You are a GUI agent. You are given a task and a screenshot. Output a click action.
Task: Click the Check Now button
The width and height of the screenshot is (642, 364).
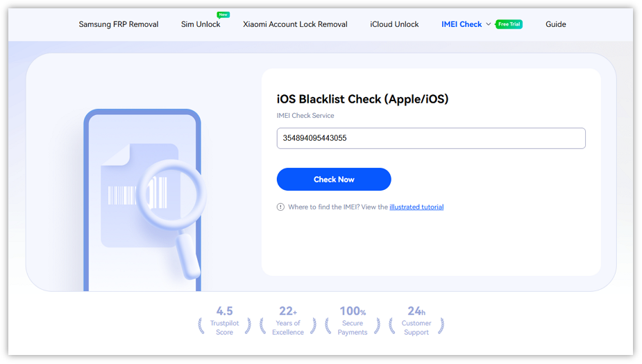pyautogui.click(x=334, y=179)
